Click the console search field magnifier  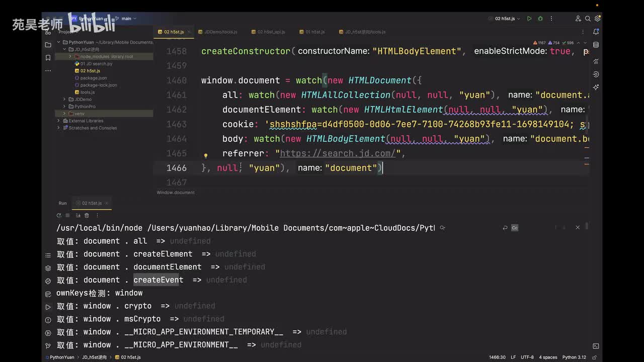click(442, 228)
